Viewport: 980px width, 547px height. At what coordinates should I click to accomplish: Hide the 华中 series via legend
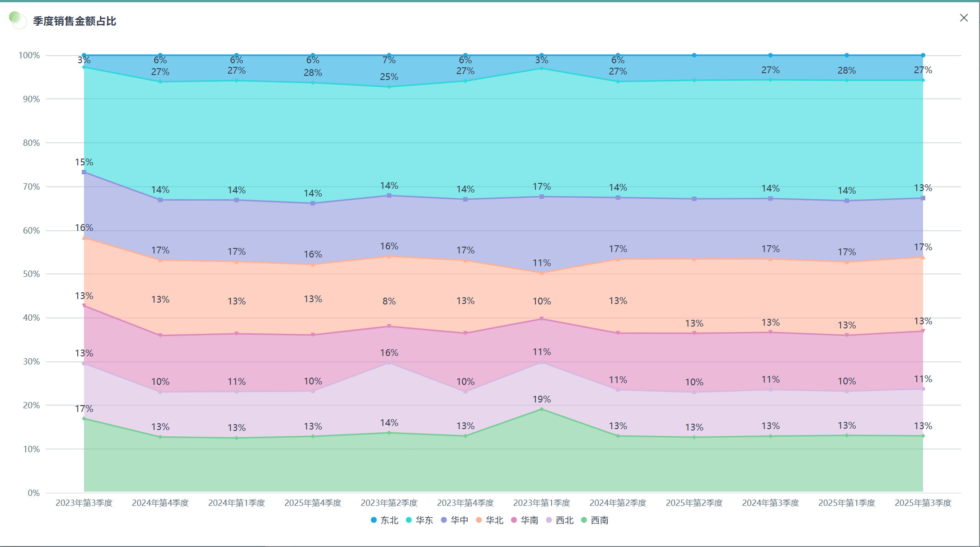[455, 520]
